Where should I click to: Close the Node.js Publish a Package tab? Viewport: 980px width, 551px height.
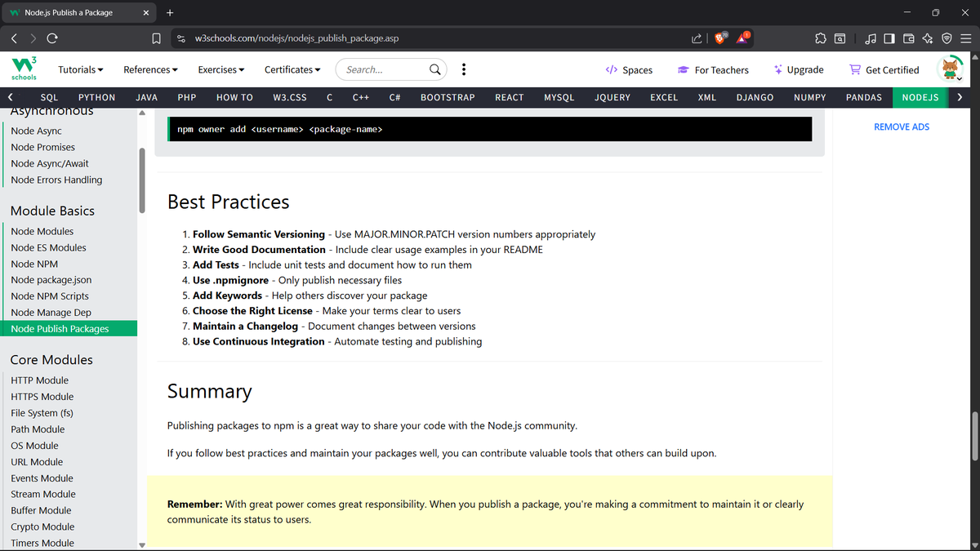point(145,12)
